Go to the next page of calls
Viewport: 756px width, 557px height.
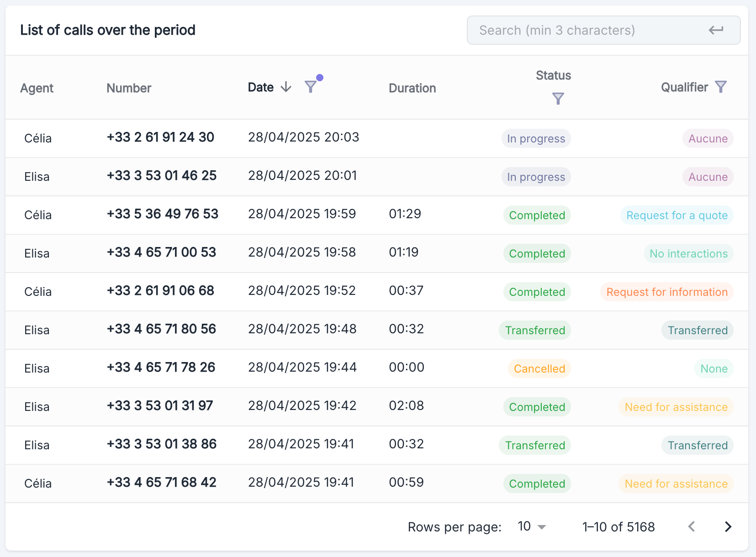pos(728,527)
